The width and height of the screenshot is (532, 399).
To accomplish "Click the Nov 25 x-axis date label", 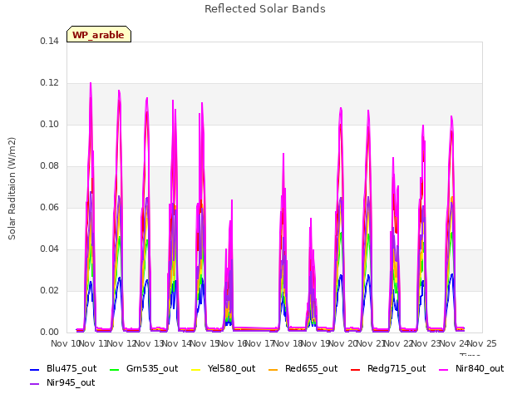I will tap(482, 343).
